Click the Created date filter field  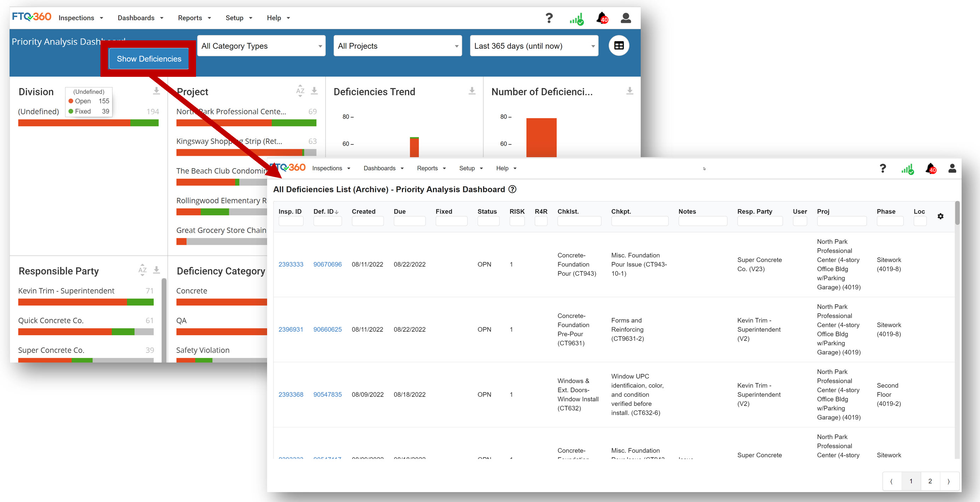(x=368, y=221)
